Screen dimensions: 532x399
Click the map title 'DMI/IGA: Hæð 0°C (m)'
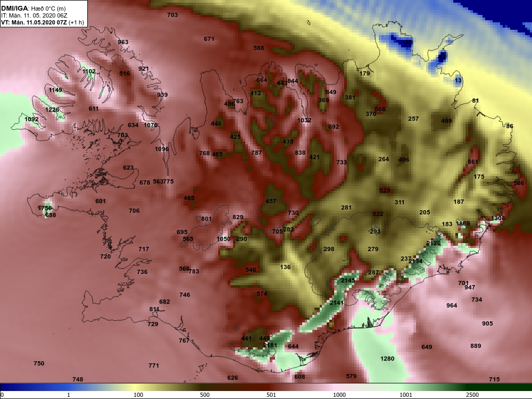tap(34, 8)
